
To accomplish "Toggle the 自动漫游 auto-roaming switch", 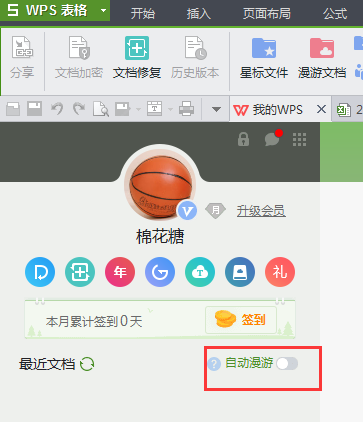I will (287, 363).
